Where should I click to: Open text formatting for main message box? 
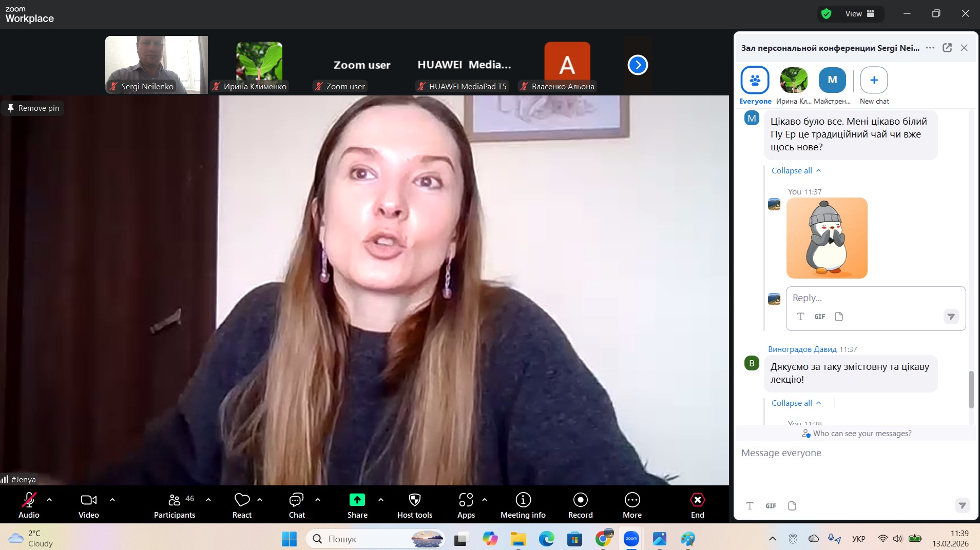pos(750,506)
